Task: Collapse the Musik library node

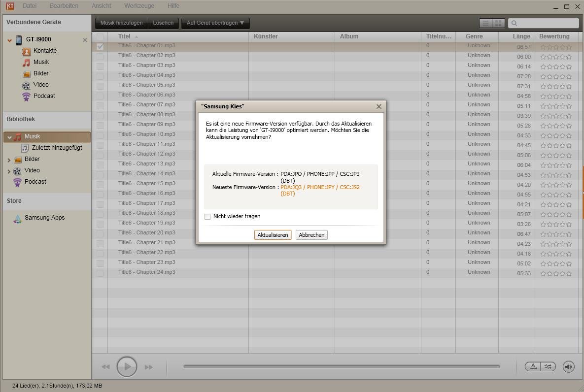Action: pos(9,137)
